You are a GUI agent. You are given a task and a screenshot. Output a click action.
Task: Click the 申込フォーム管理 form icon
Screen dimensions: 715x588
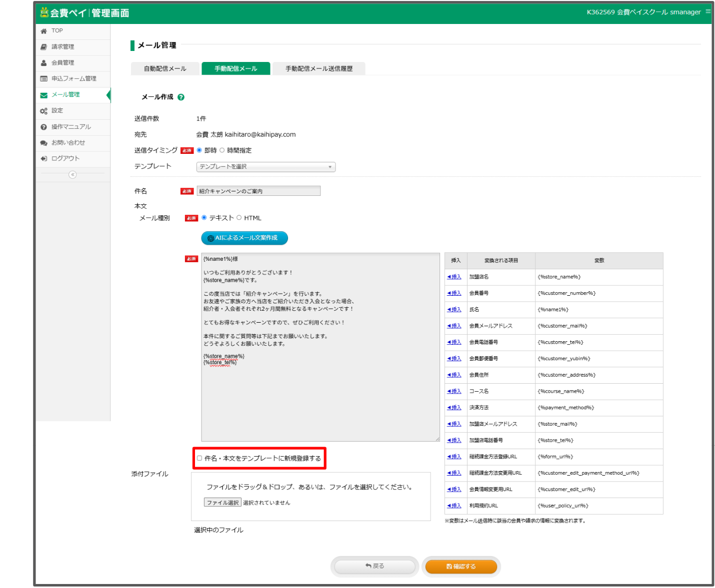(44, 79)
